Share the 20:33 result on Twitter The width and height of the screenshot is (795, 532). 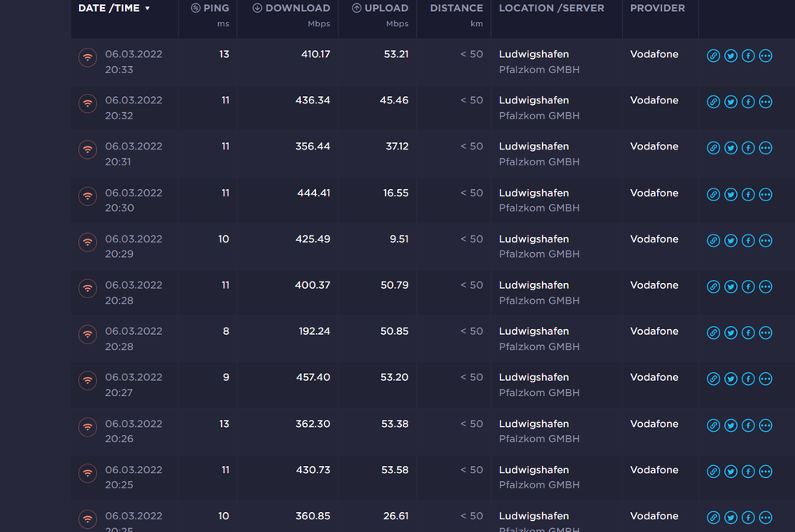(731, 56)
